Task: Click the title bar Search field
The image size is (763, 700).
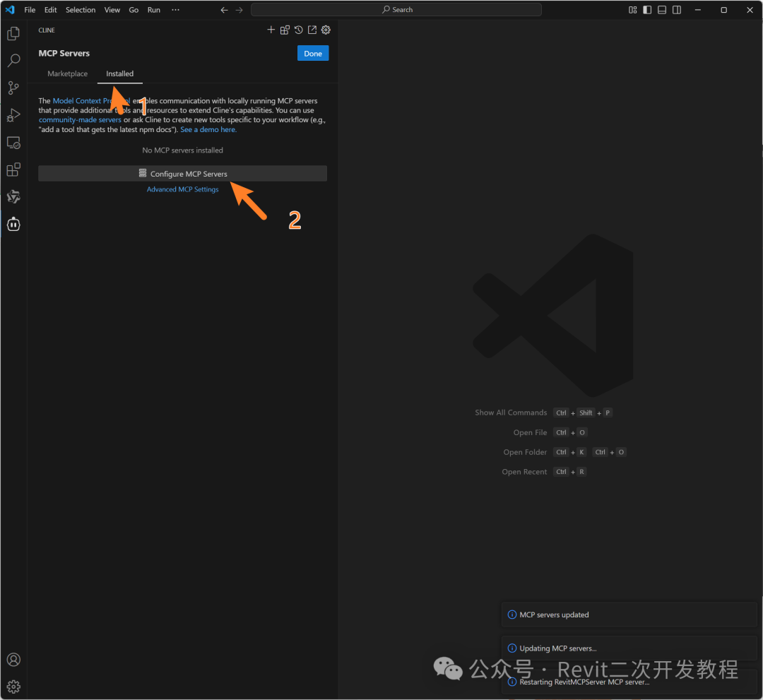Action: point(396,10)
